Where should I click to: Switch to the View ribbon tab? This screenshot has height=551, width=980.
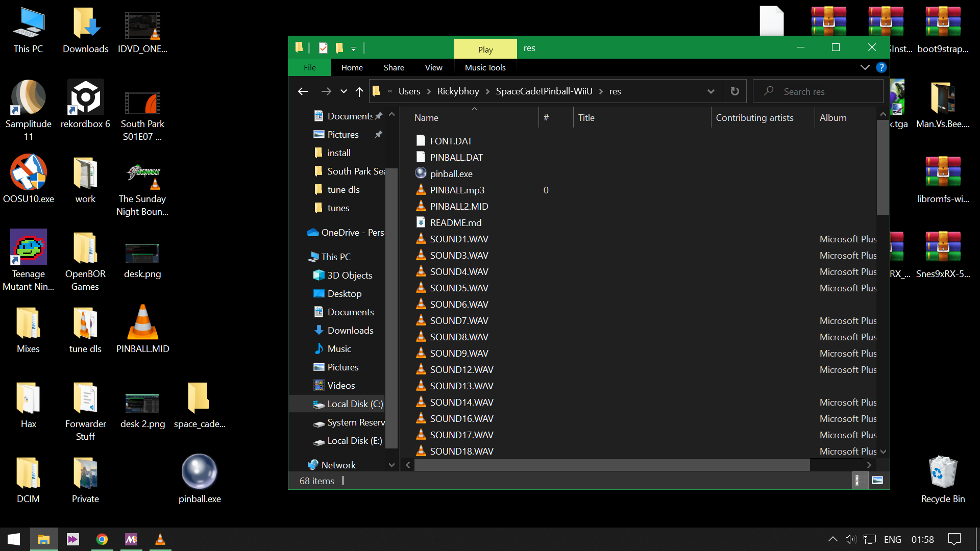pos(434,67)
